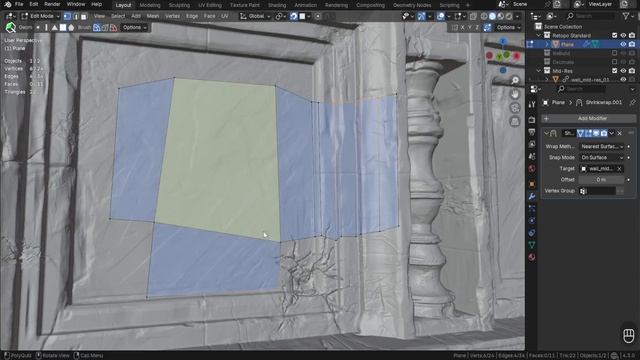Click the PolyQuilt tool icon

coord(11,27)
